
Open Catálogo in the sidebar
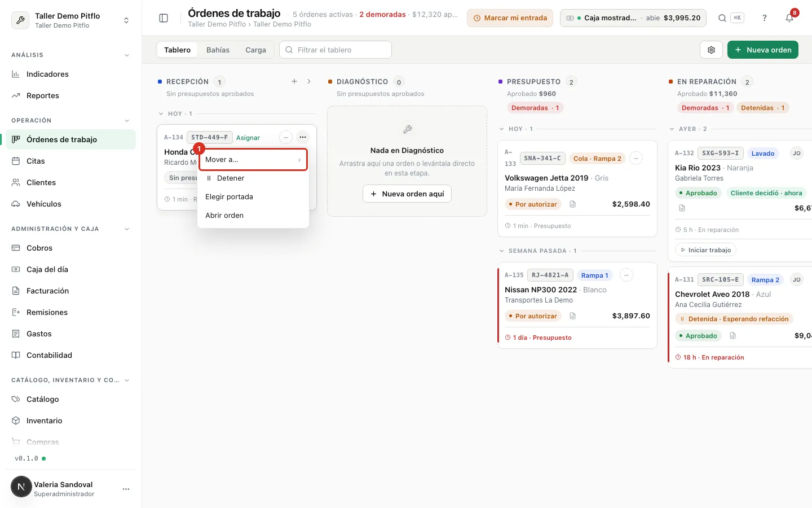tap(70, 399)
